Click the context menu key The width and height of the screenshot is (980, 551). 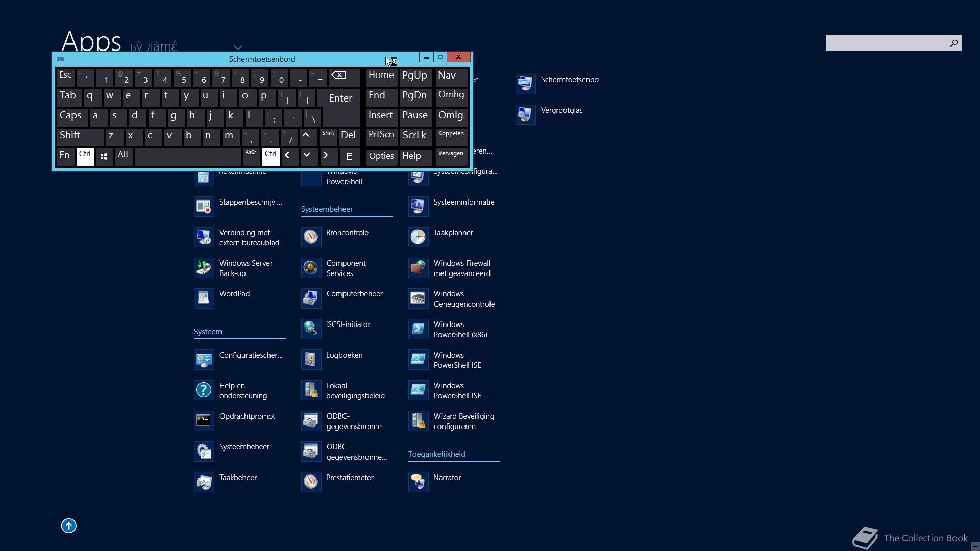click(x=350, y=157)
